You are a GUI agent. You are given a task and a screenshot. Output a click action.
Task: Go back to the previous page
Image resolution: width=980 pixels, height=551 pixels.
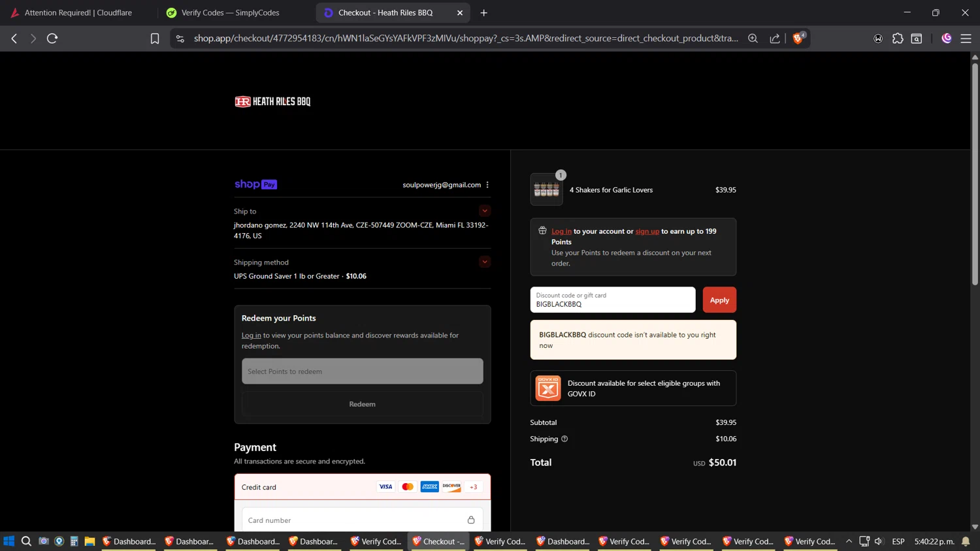pos(14,39)
